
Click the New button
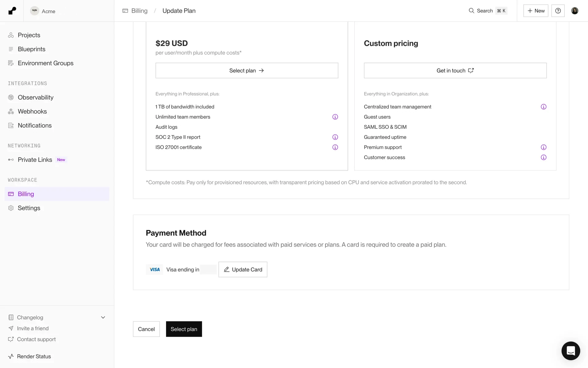pos(536,11)
